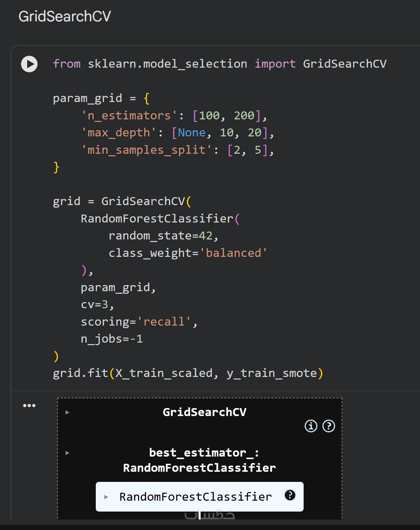Click the 'max_depth' parameter line
The height and width of the screenshot is (530, 420).
tap(178, 133)
